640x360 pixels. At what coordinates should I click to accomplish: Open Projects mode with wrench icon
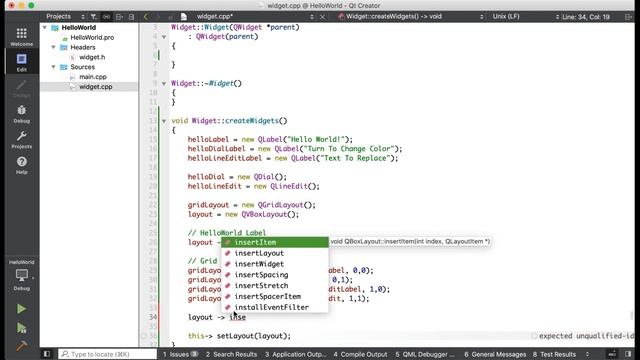(22, 140)
